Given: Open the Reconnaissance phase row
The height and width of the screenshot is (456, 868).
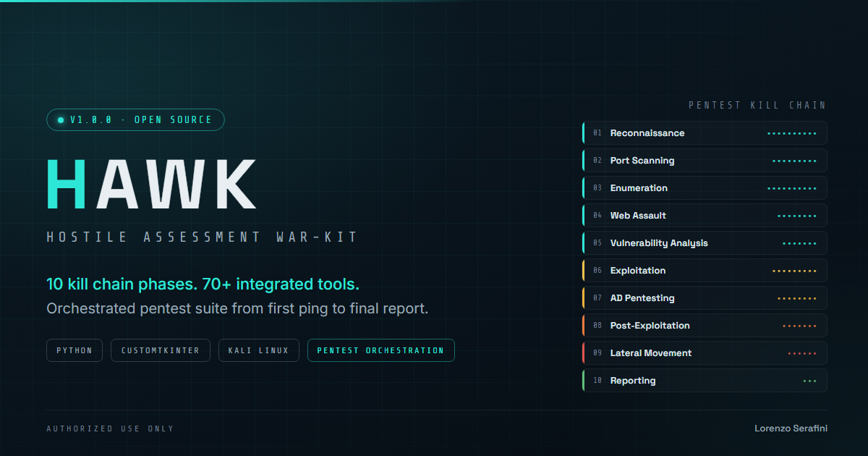Looking at the screenshot, I should click(705, 133).
